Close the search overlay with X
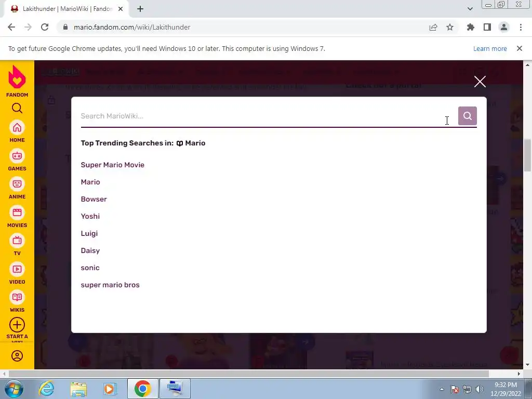The height and width of the screenshot is (399, 532). click(480, 82)
